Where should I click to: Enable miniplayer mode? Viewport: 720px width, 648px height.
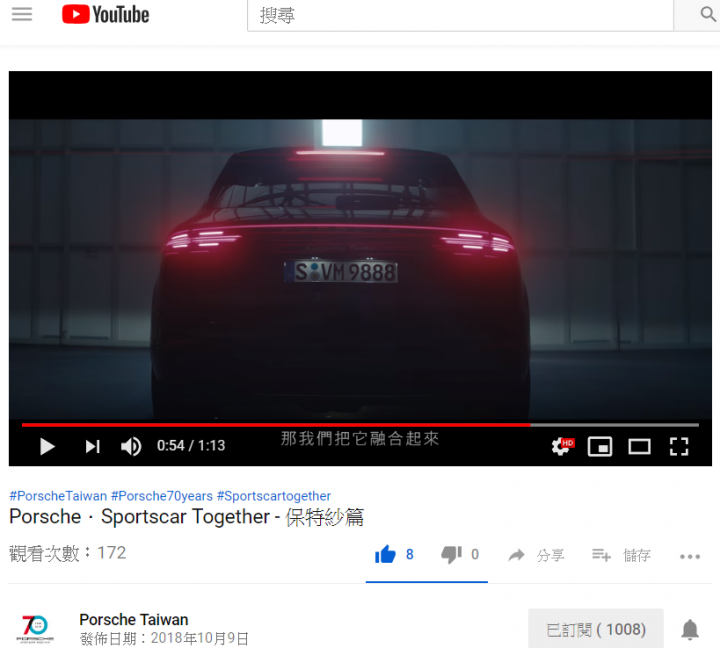click(x=600, y=446)
